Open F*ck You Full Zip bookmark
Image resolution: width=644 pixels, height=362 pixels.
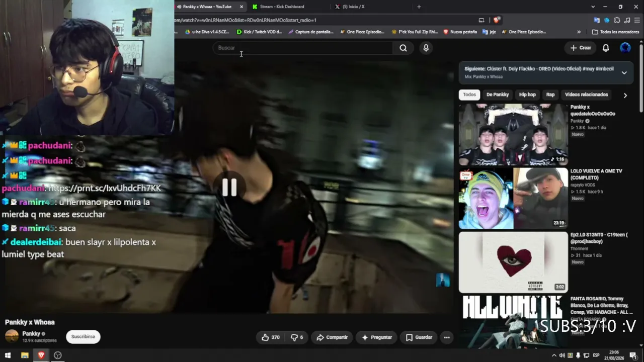coord(415,32)
